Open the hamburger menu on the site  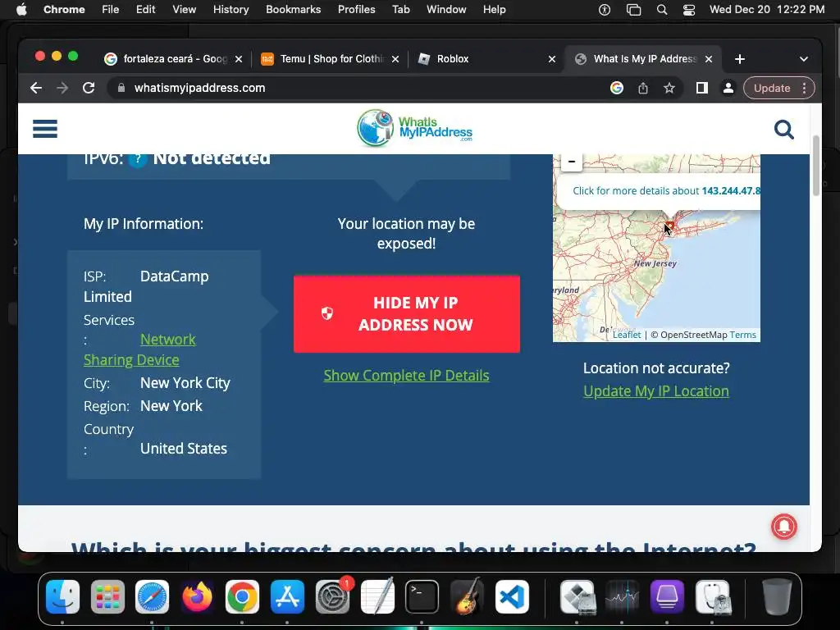pos(45,129)
